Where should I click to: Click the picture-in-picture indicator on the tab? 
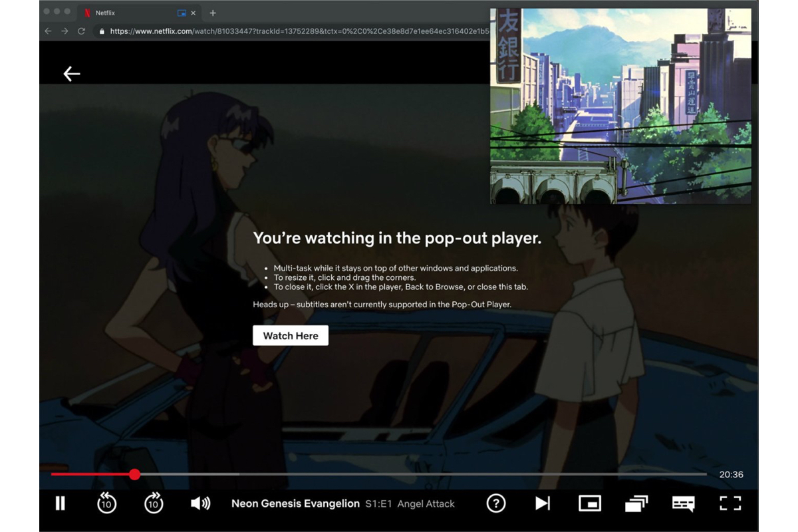182,13
